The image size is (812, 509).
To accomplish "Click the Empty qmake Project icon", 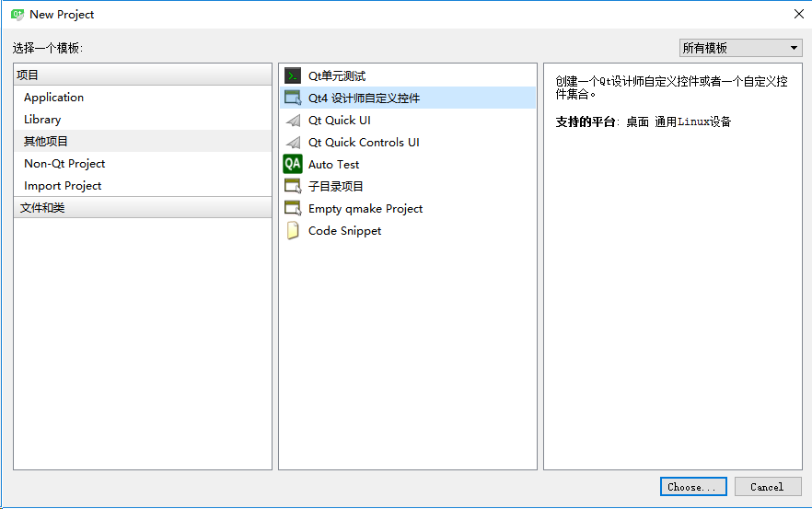I will tap(293, 209).
